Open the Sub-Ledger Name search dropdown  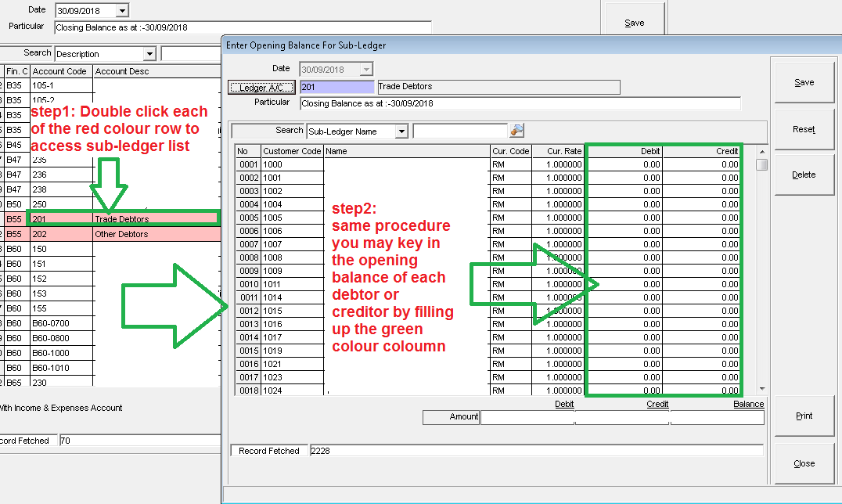401,131
